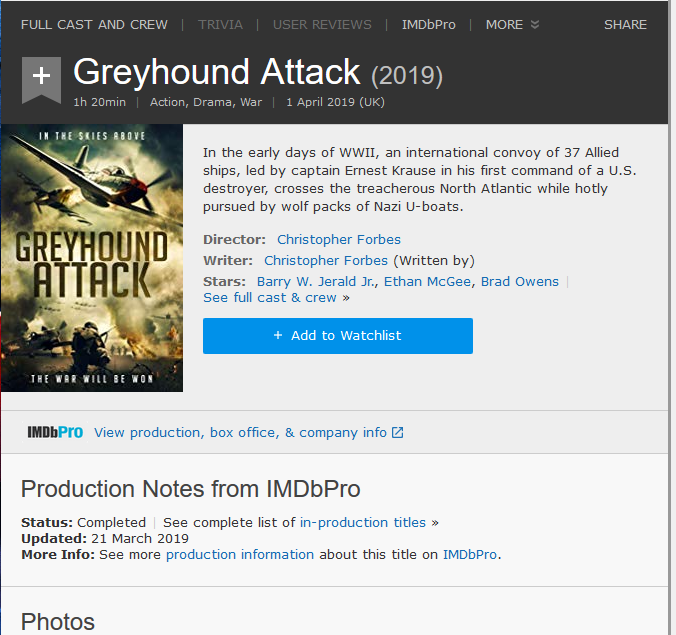Screen dimensions: 676x635
Task: Click external link icon after company info
Action: coord(397,433)
